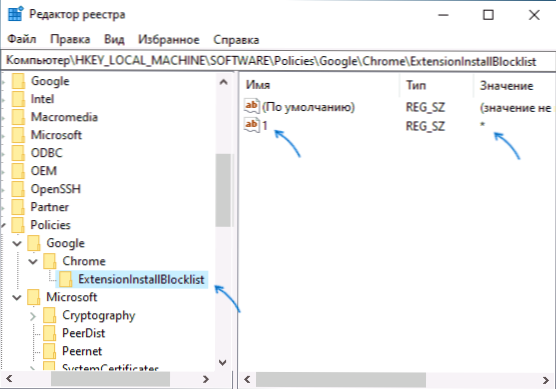Click the OpenSSH folder icon
Viewport: 556px width, 389px height.
(x=18, y=189)
